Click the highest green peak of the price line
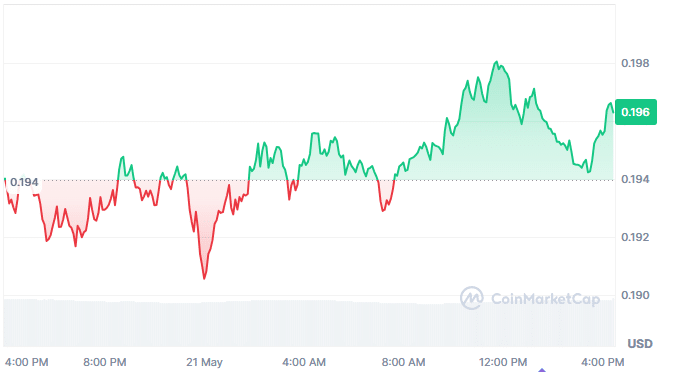The height and width of the screenshot is (372, 682). coord(496,62)
